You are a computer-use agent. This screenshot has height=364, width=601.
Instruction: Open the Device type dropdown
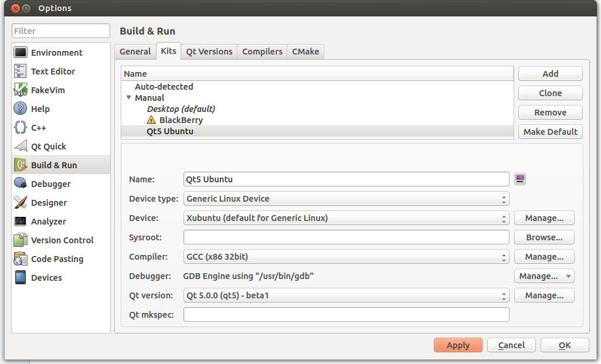(x=347, y=199)
